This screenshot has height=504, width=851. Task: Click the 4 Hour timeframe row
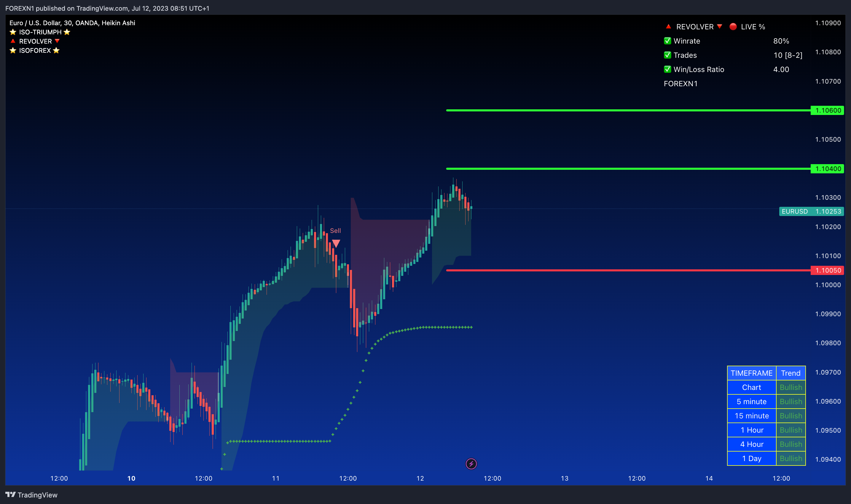[x=766, y=444]
